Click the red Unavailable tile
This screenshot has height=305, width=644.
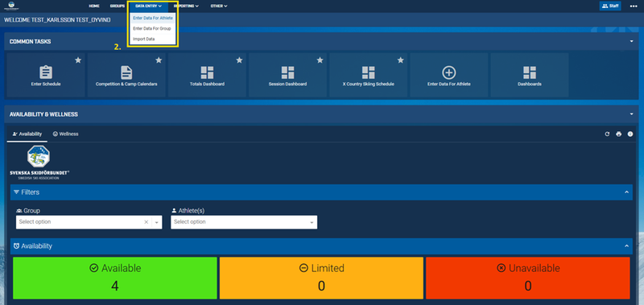coord(528,278)
